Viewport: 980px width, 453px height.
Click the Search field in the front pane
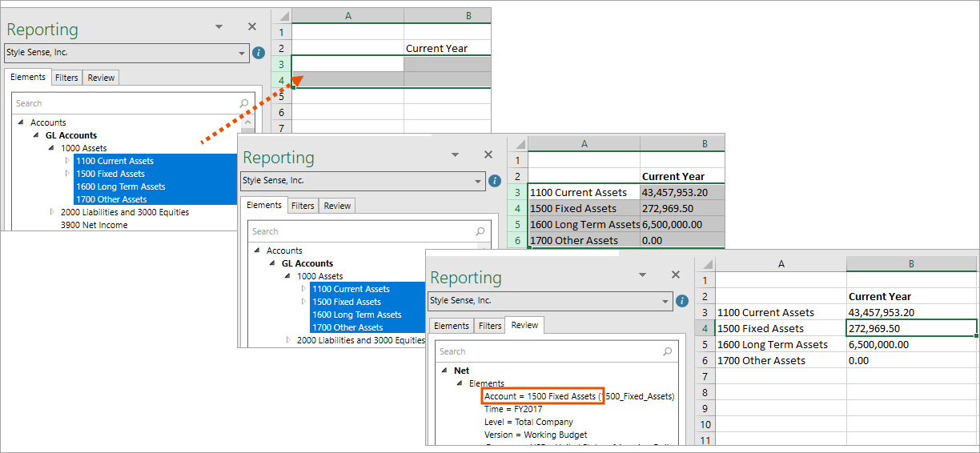click(556, 351)
